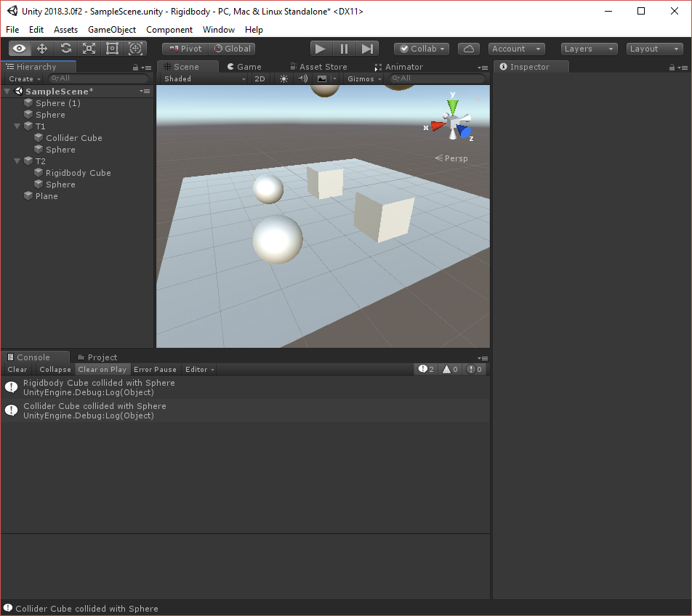Click the Collab button

tap(421, 48)
